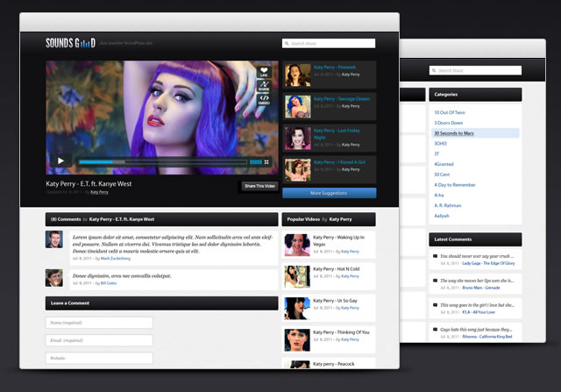
Task: Click Katy Perry link in Popular Videos header
Action: coord(341,219)
